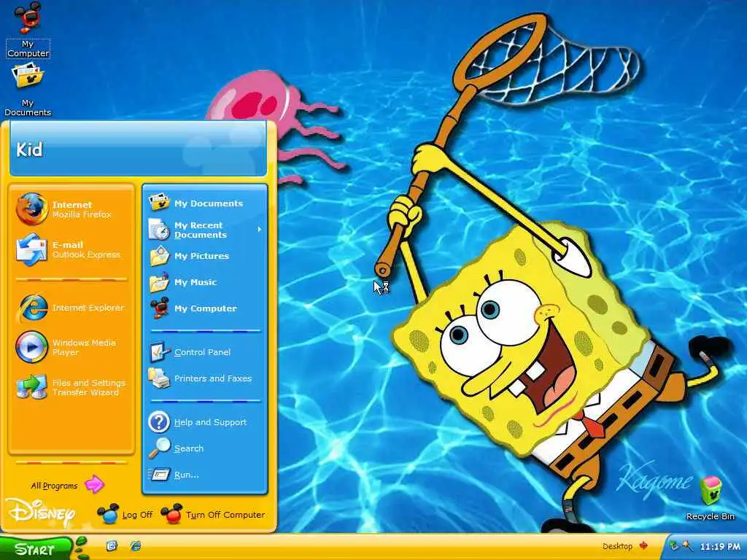The height and width of the screenshot is (560, 747).
Task: Open the My Computer desktop icon
Action: pos(28,17)
